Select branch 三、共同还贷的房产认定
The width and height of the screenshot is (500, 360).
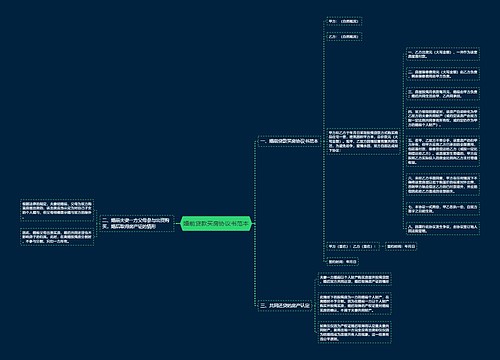click(285, 305)
